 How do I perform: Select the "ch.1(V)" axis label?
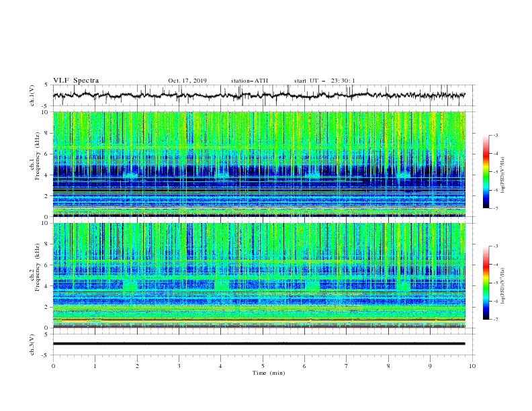point(32,95)
